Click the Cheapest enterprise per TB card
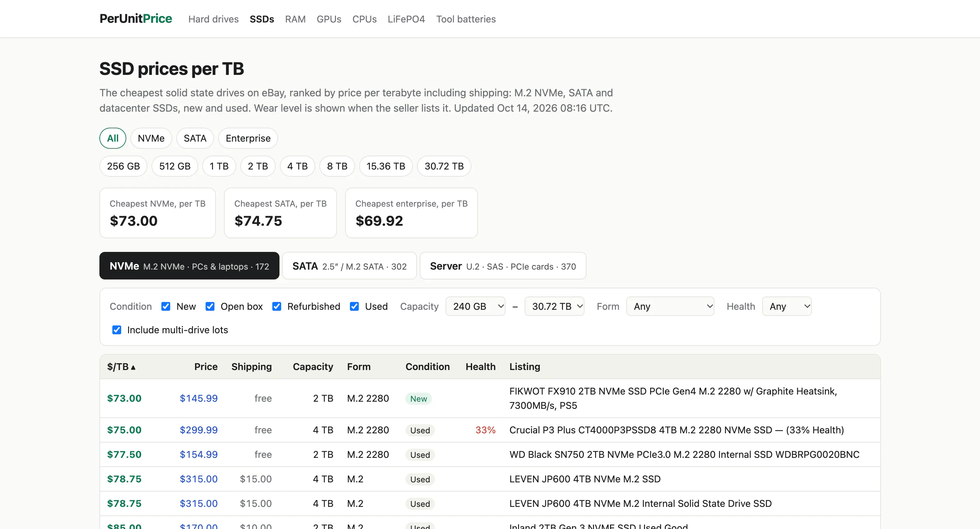This screenshot has width=980, height=529. (411, 213)
